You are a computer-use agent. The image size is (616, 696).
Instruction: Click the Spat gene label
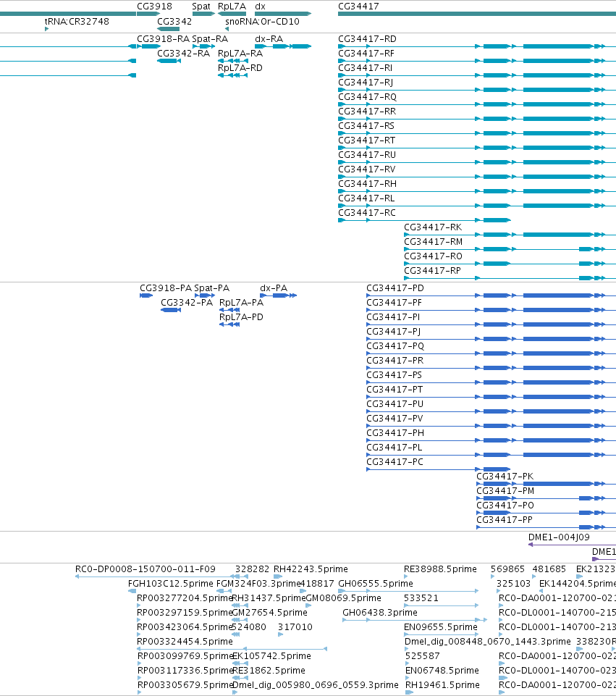(201, 7)
